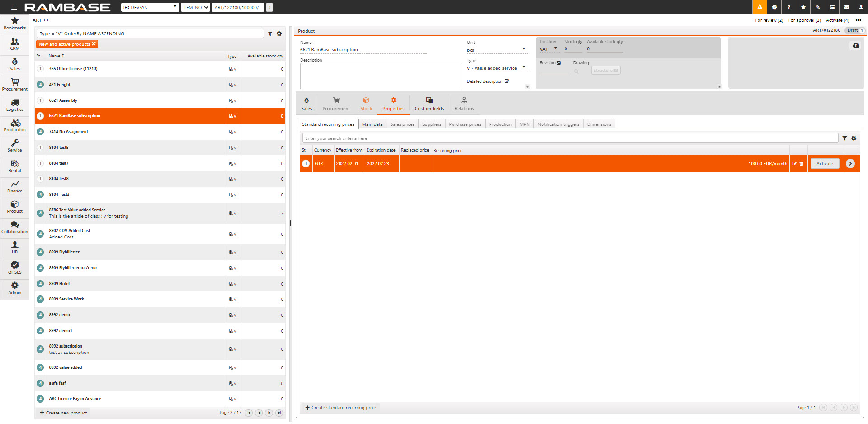This screenshot has width=868, height=424.
Task: Click the upload cloud icon in image panel
Action: point(856,45)
